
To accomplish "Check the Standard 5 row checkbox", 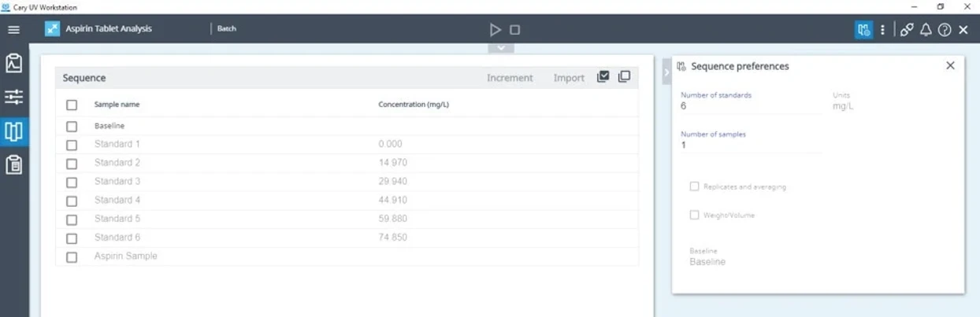I will coord(72,219).
